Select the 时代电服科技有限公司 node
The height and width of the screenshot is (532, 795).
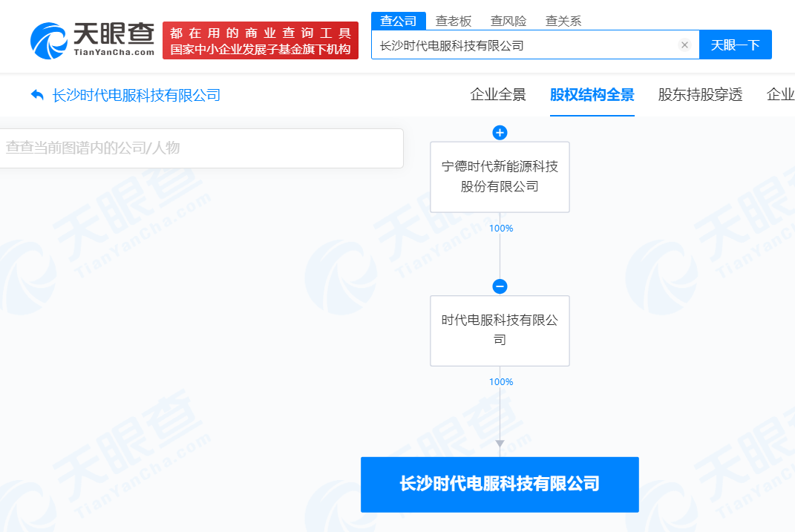coord(500,330)
